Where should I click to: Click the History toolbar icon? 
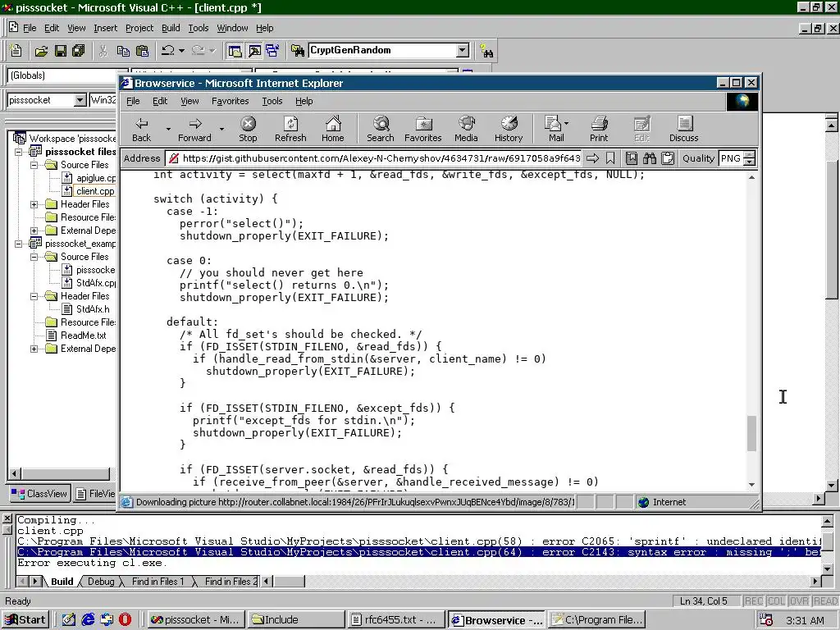click(509, 129)
